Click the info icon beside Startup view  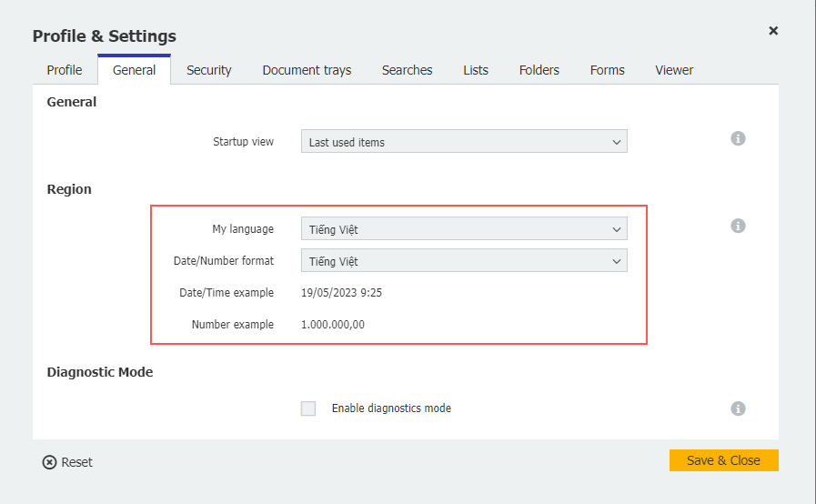(x=738, y=138)
